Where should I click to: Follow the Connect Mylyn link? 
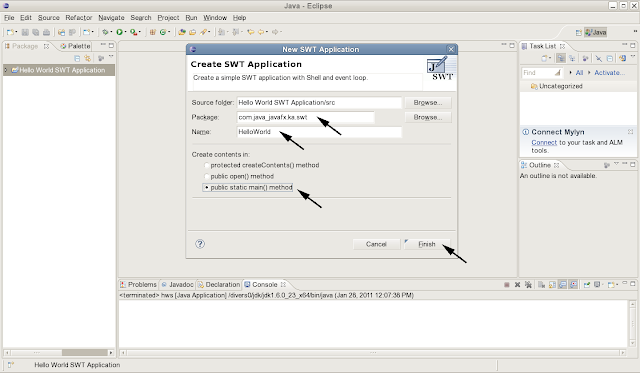(x=544, y=142)
